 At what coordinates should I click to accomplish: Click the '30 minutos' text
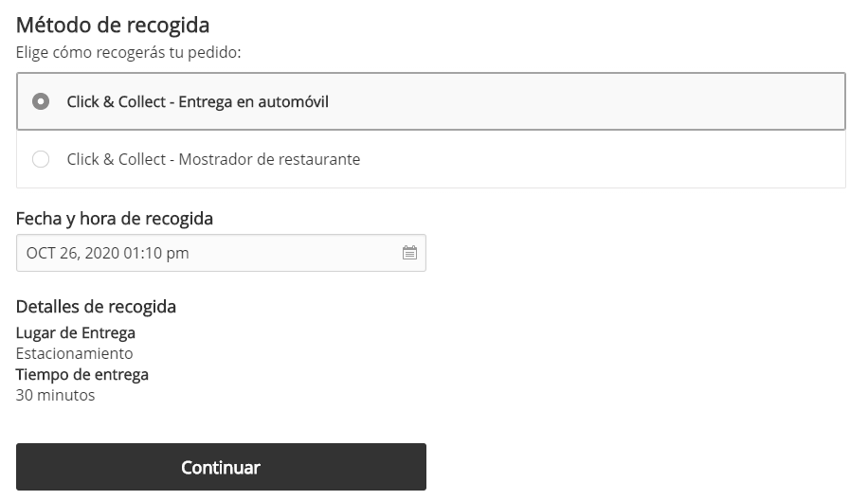(56, 395)
